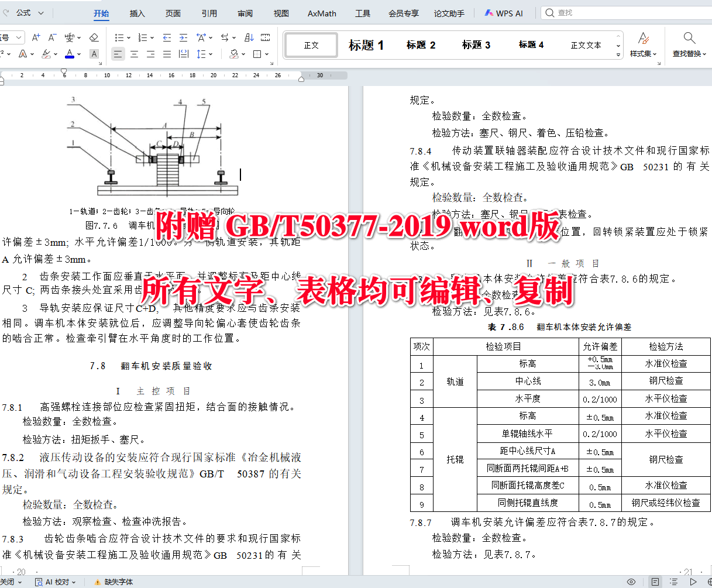Image resolution: width=712 pixels, height=588 pixels.
Task: Click the 缺失字体 warning in status bar
Action: point(113,582)
